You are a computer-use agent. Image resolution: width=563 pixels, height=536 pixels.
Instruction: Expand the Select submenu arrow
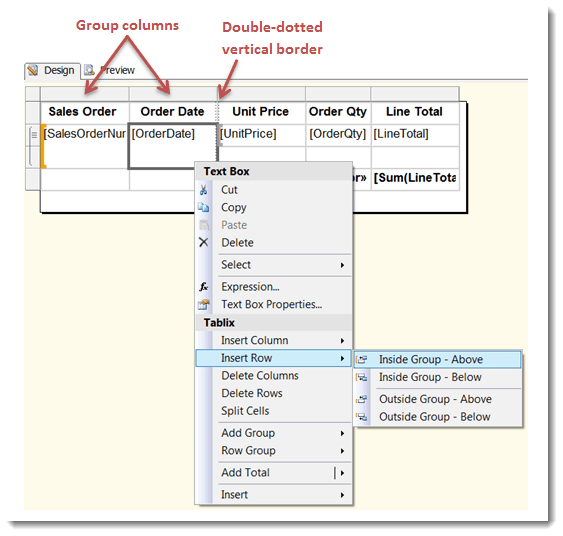point(342,265)
